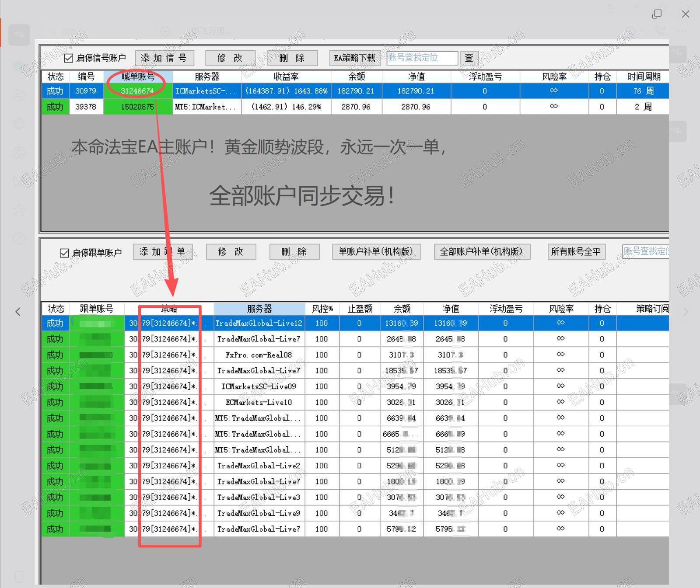Click server cell ICMarketsSC-... in signal table

[x=207, y=91]
